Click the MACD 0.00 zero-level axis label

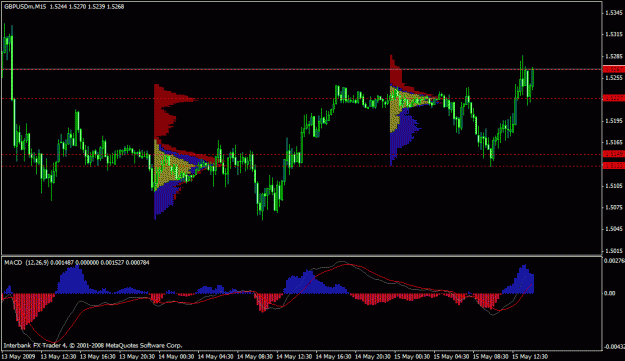coord(610,293)
